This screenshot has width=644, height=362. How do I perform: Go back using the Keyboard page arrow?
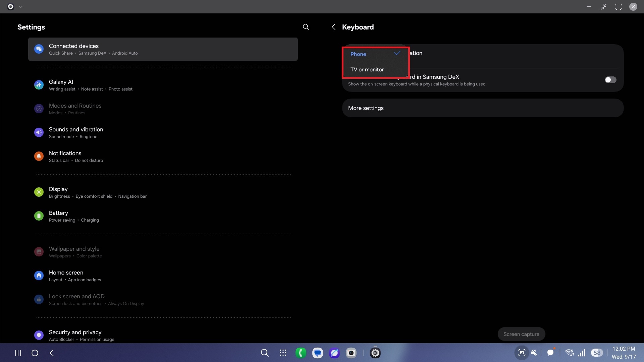point(334,27)
